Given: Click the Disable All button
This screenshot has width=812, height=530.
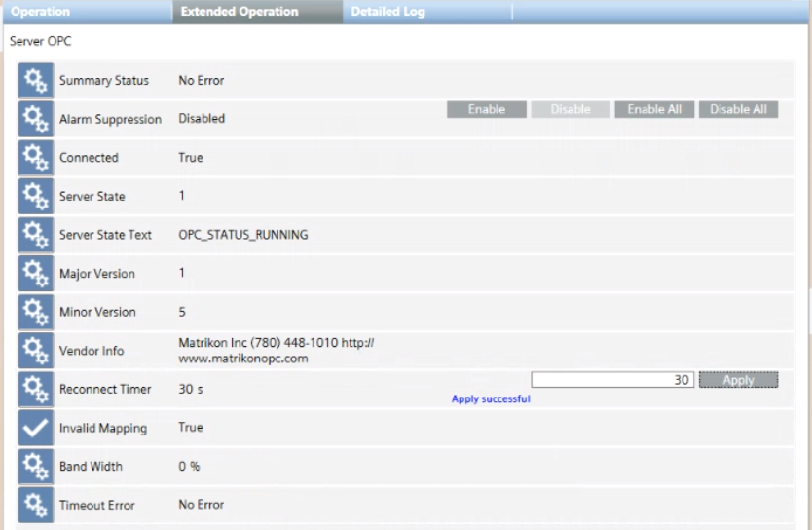Looking at the screenshot, I should click(x=738, y=109).
